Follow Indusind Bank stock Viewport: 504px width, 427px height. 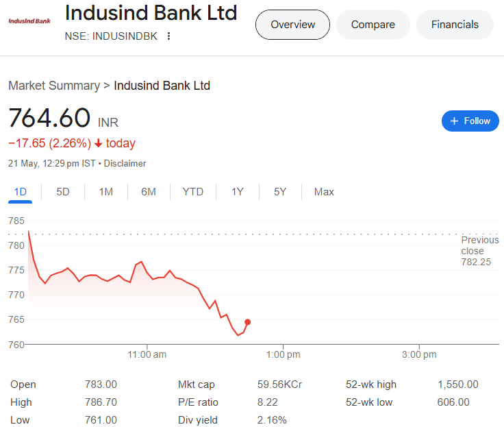[x=470, y=121]
